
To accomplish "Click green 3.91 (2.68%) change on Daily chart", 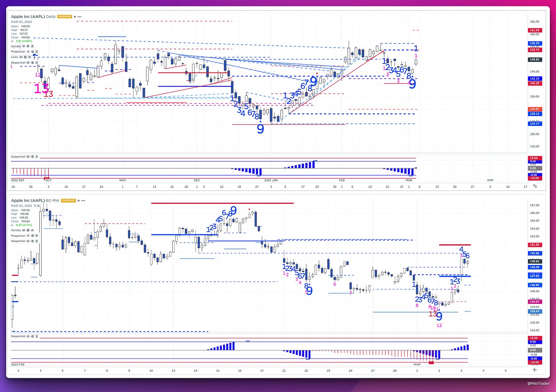I will tap(24, 41).
